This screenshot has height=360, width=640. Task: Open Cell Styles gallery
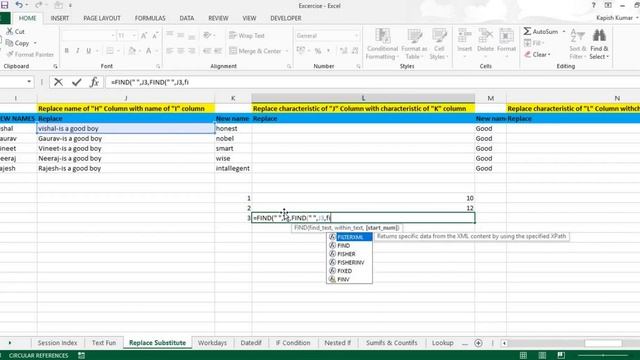tap(439, 44)
